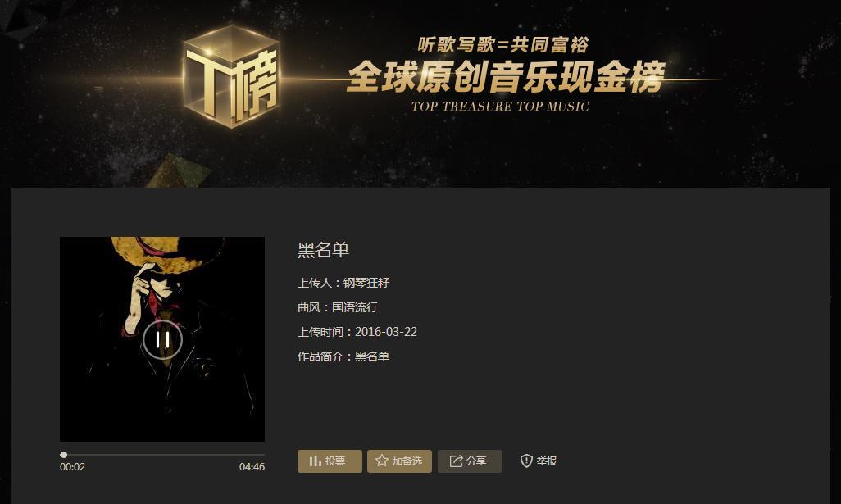The height and width of the screenshot is (504, 841).
Task: Open uploader 钢琴狂籽's profile
Action: (366, 283)
